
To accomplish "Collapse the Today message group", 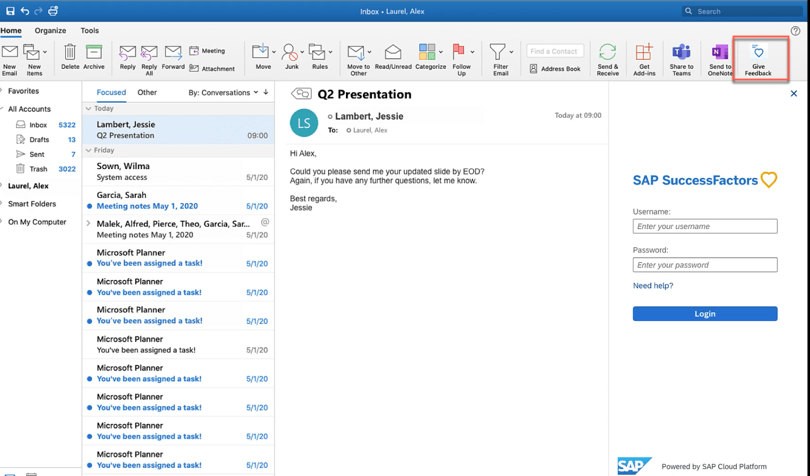I will (x=89, y=109).
